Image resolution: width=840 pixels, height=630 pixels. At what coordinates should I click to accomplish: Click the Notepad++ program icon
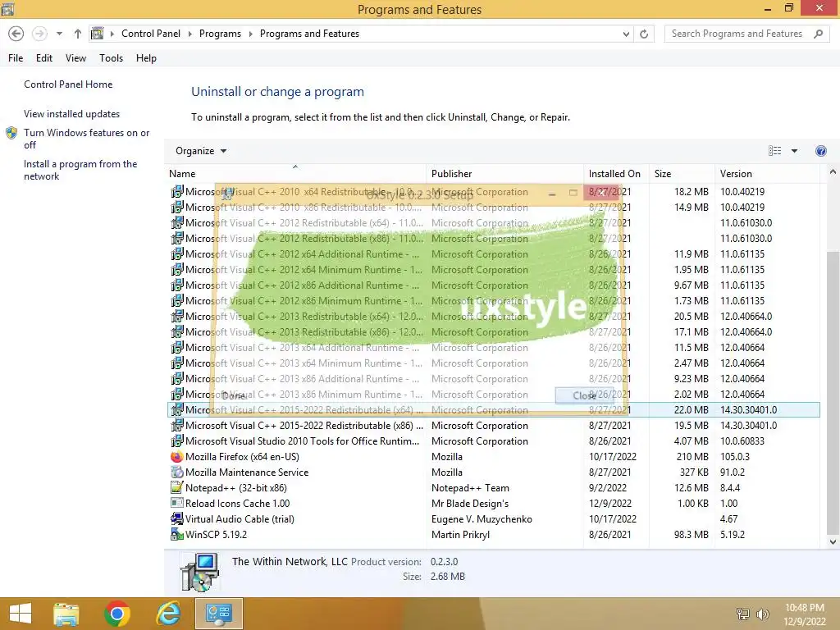pyautogui.click(x=177, y=488)
